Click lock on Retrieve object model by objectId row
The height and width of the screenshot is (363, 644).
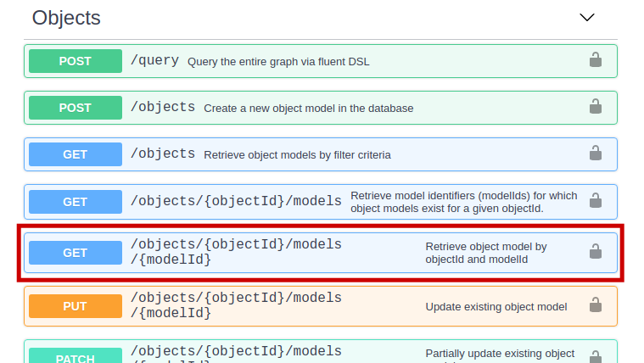pos(596,251)
